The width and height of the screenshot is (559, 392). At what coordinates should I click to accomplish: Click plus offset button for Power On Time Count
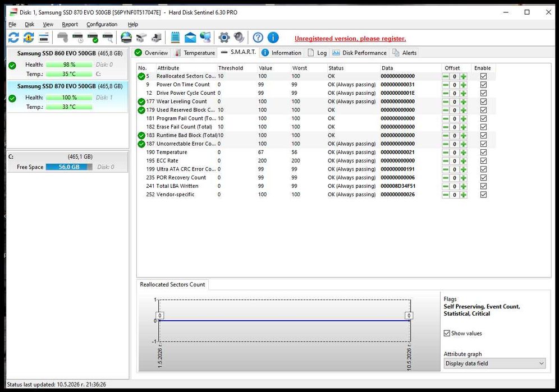pyautogui.click(x=464, y=85)
